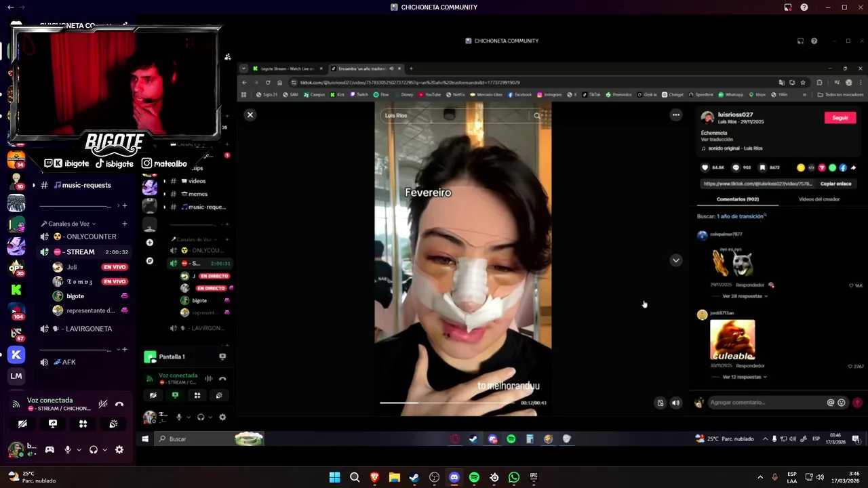Image resolution: width=868 pixels, height=488 pixels.
Task: Click Ver traducción under the caption
Action: [717, 140]
